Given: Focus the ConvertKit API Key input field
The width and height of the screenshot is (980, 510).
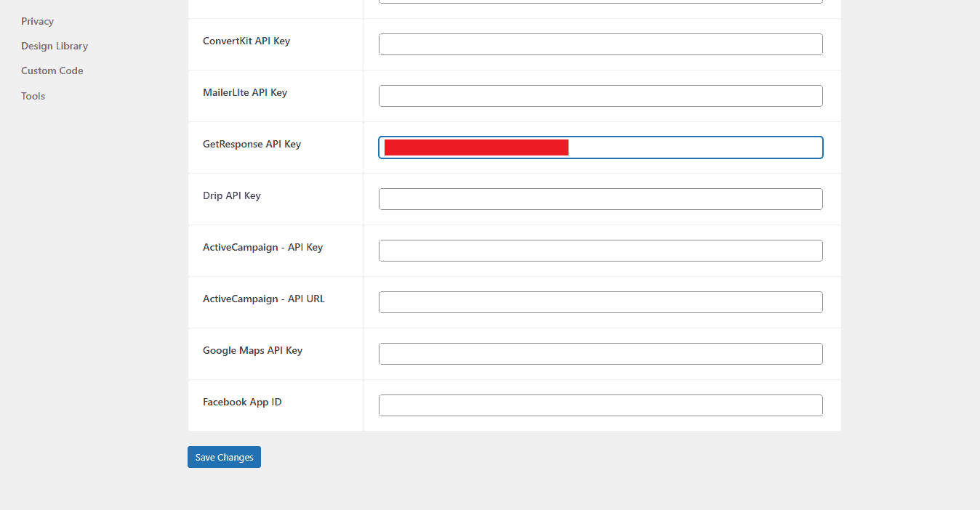Looking at the screenshot, I should (x=601, y=44).
